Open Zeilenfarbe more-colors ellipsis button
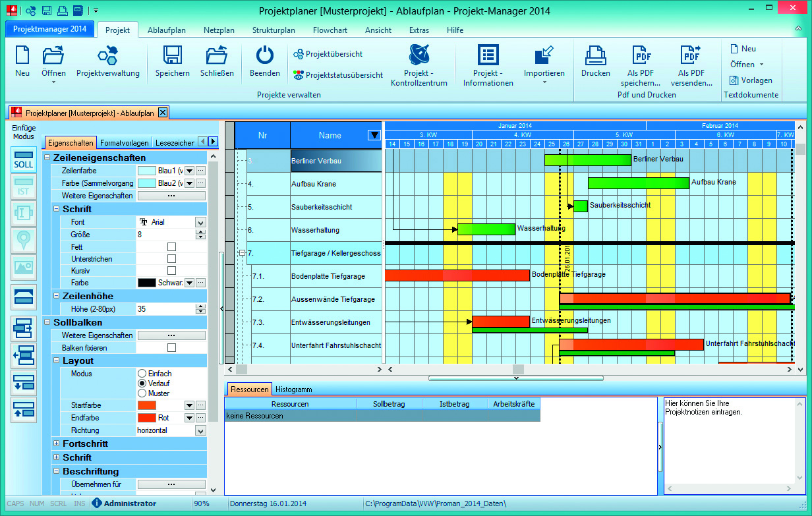 201,171
